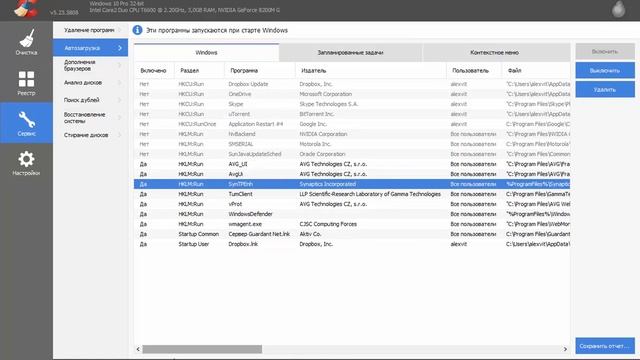Click Сохранить отчет button

605,346
